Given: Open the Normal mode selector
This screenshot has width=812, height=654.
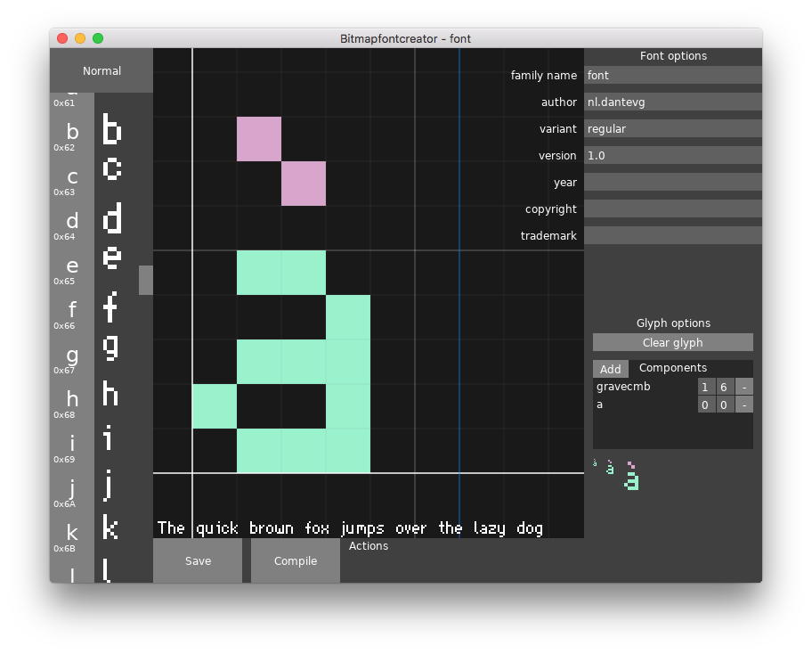Looking at the screenshot, I should point(101,70).
